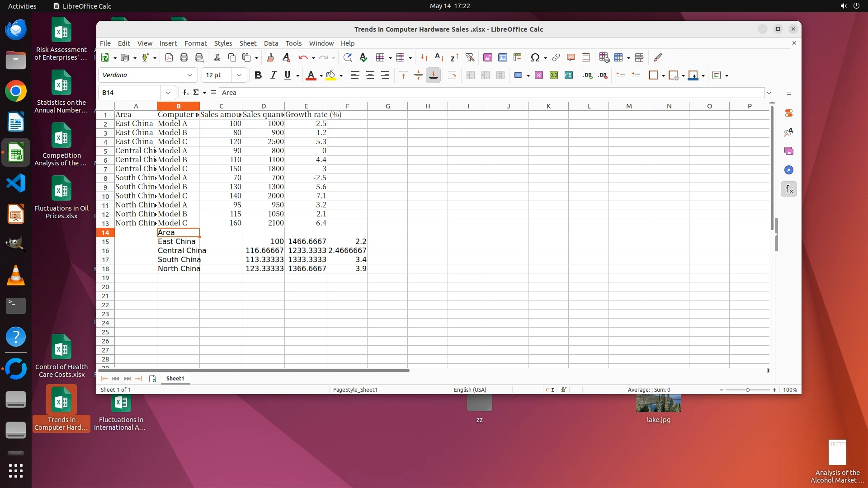This screenshot has height=488, width=868.
Task: Expand the Name Box cell reference dropdown
Action: click(x=168, y=93)
